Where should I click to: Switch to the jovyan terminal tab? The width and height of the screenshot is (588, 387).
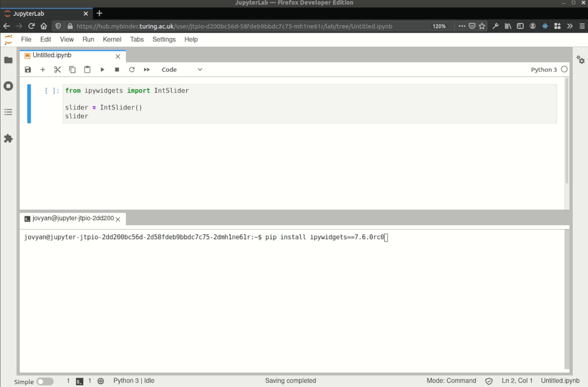[69, 219]
